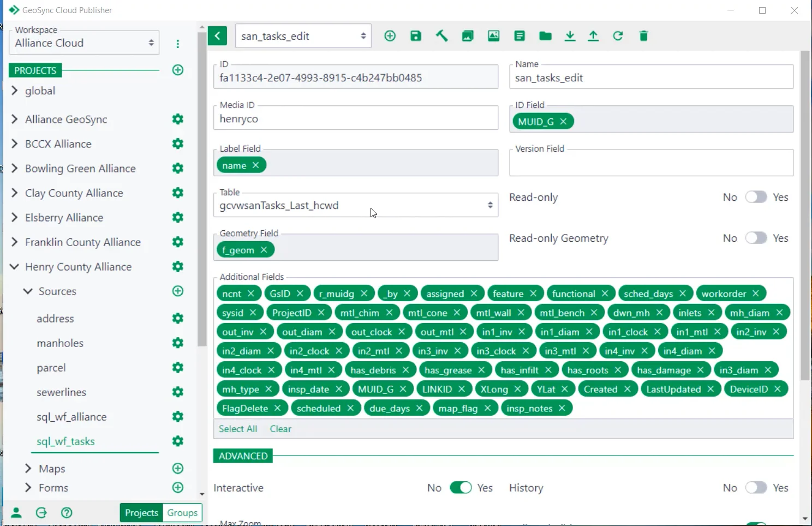Collapse the Henry County Alliance project
Image resolution: width=812 pixels, height=526 pixels.
click(15, 266)
